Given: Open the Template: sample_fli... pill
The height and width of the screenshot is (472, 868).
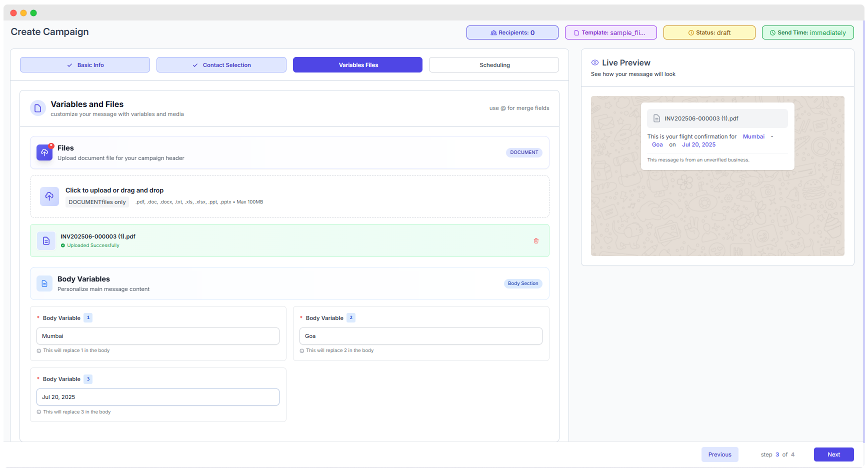Looking at the screenshot, I should point(610,32).
